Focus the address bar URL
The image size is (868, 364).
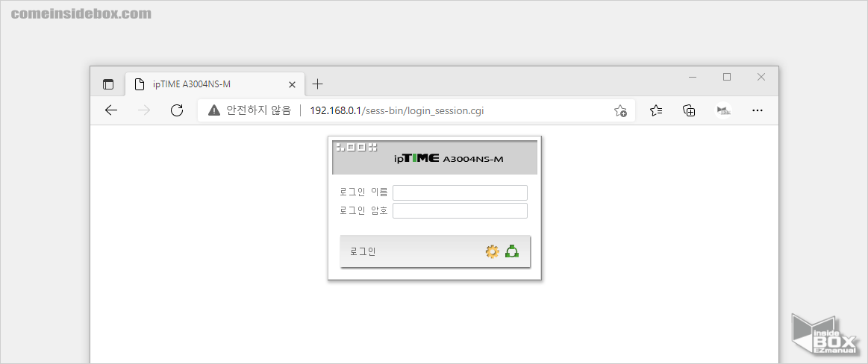[397, 110]
